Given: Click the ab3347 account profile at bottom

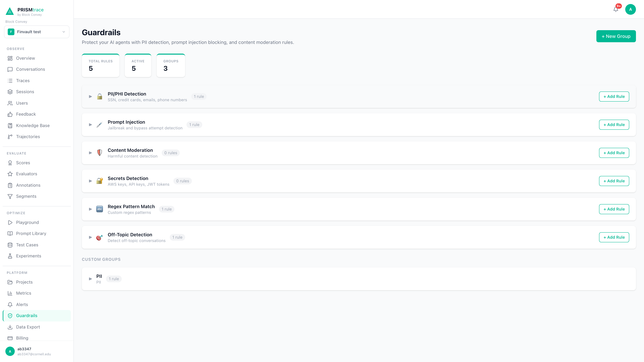Looking at the screenshot, I should (x=37, y=351).
